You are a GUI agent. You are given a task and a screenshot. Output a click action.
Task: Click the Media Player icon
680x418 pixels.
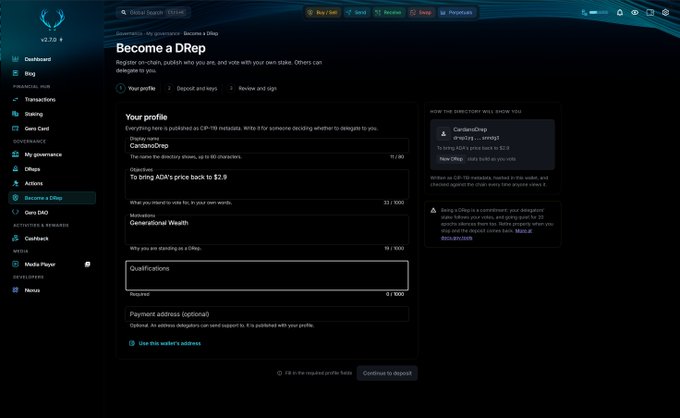pos(16,264)
